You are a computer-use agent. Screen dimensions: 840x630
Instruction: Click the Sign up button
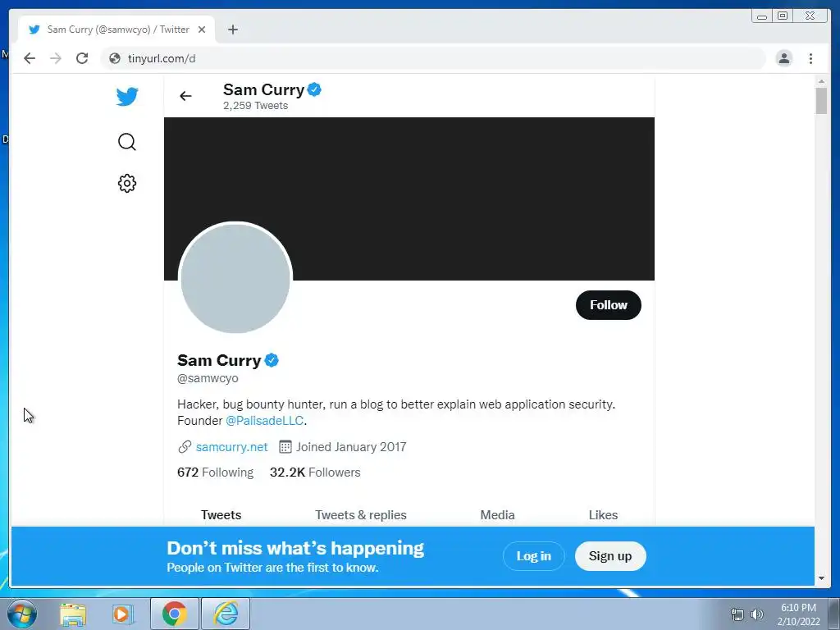[x=610, y=556]
